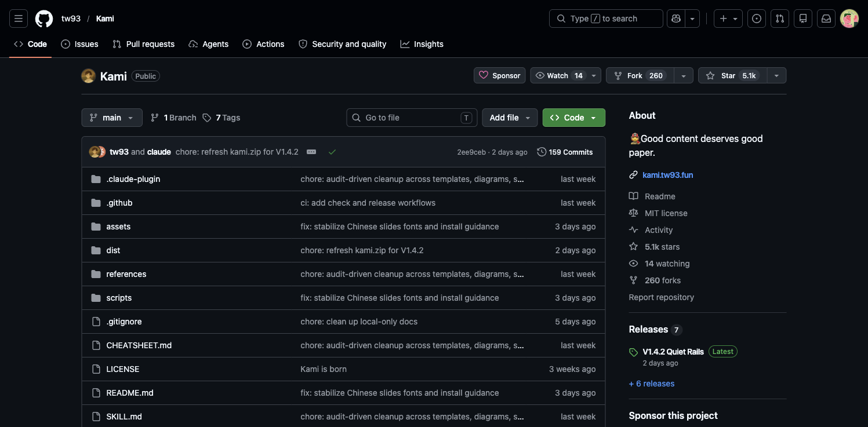Viewport: 868px width, 427px height.
Task: Open the global pull requests icon in header
Action: [780, 19]
